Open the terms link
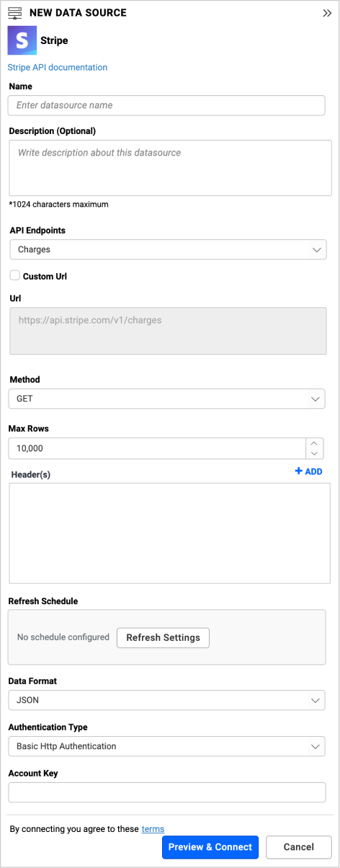The image size is (340, 868). coord(153,829)
